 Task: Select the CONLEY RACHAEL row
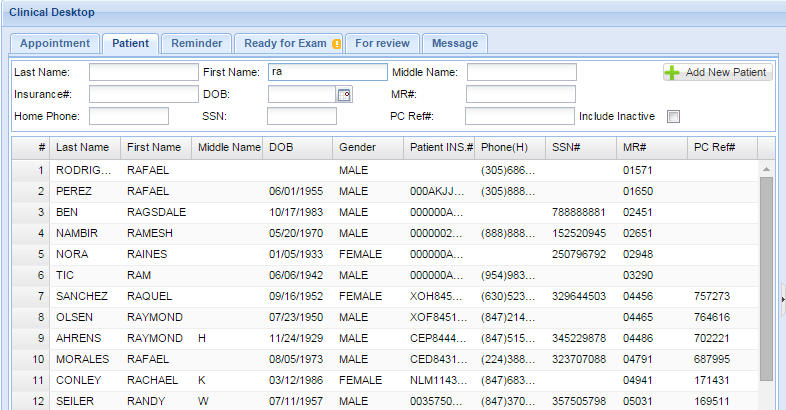pos(385,380)
